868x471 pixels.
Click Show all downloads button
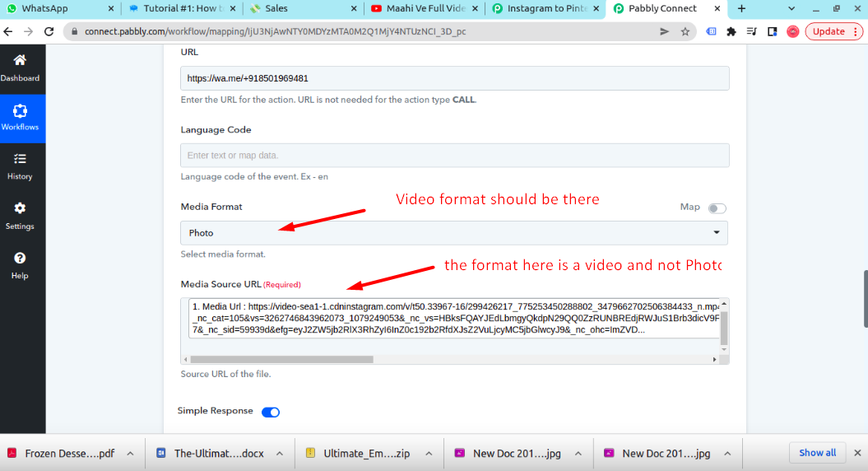[x=817, y=452]
